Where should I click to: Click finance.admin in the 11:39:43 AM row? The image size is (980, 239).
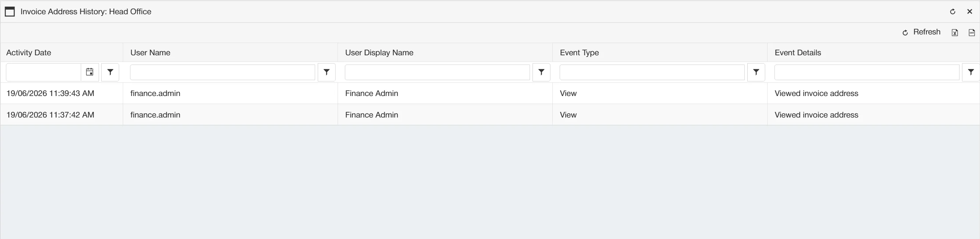(x=155, y=94)
